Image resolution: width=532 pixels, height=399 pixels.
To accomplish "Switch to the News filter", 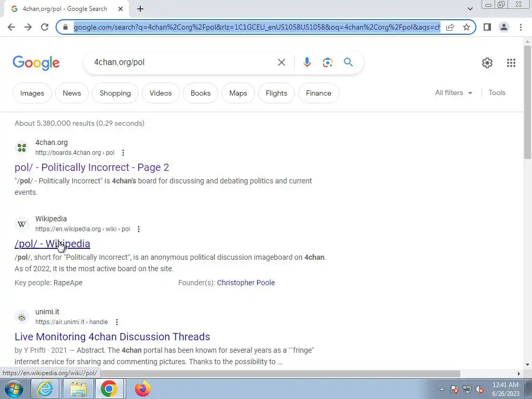I will [72, 93].
